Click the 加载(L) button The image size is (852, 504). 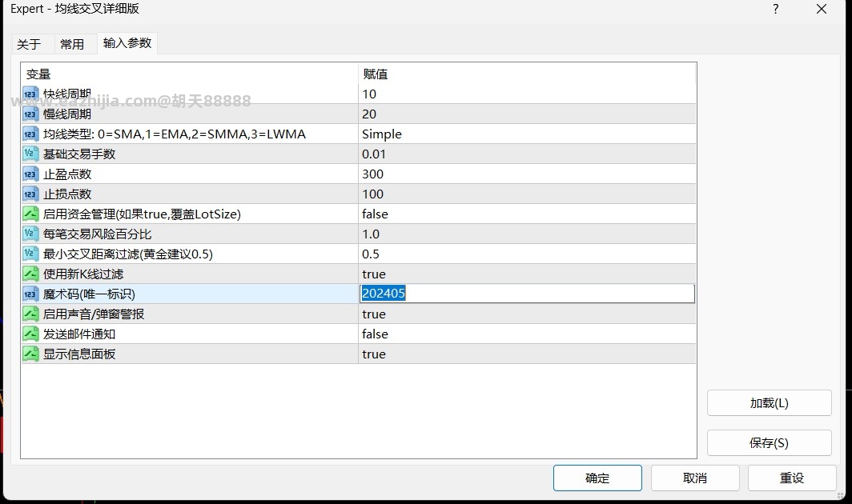769,403
